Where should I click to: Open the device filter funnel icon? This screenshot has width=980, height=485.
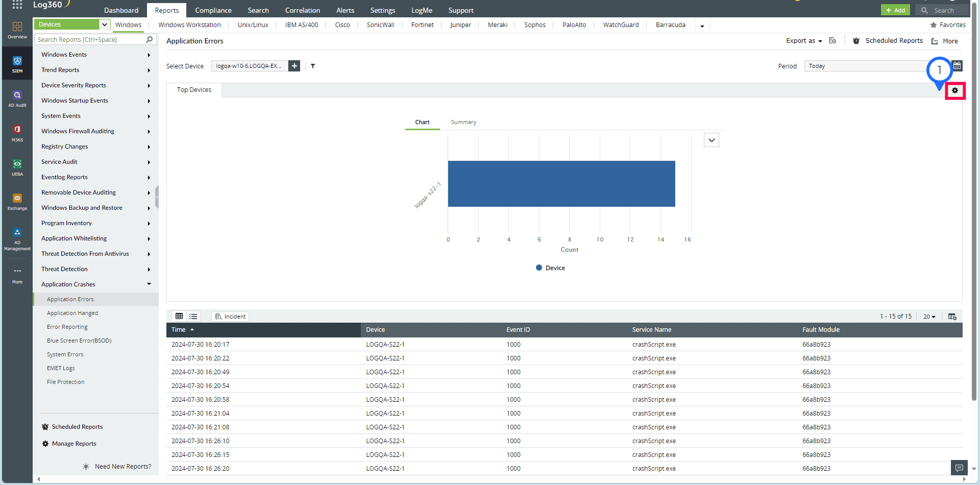pos(313,66)
